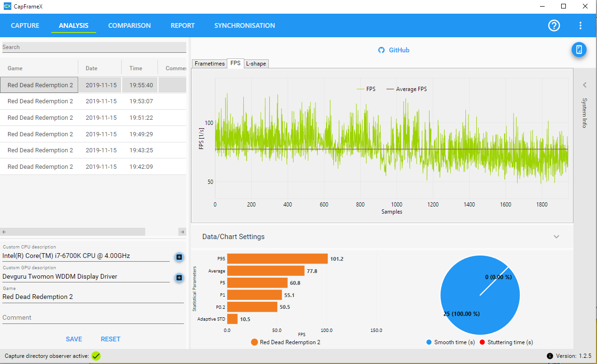
Task: Add custom GPU description plus icon
Action: tap(179, 278)
